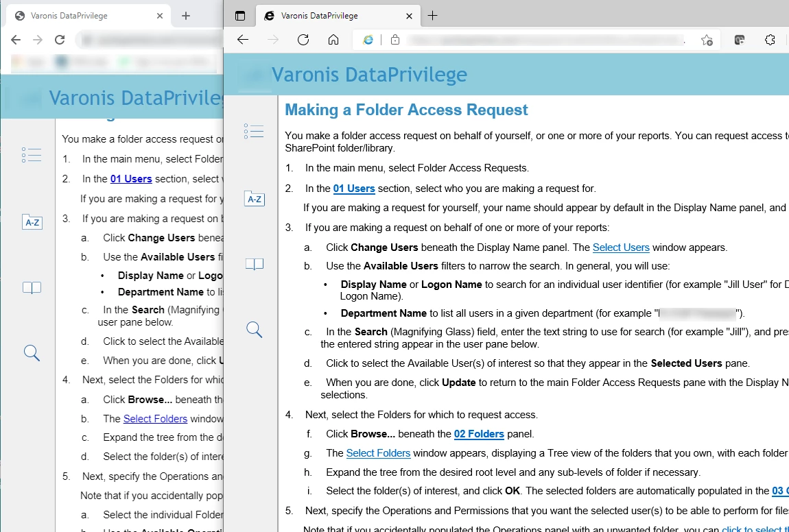Open a new tab in Chrome window

click(x=186, y=16)
